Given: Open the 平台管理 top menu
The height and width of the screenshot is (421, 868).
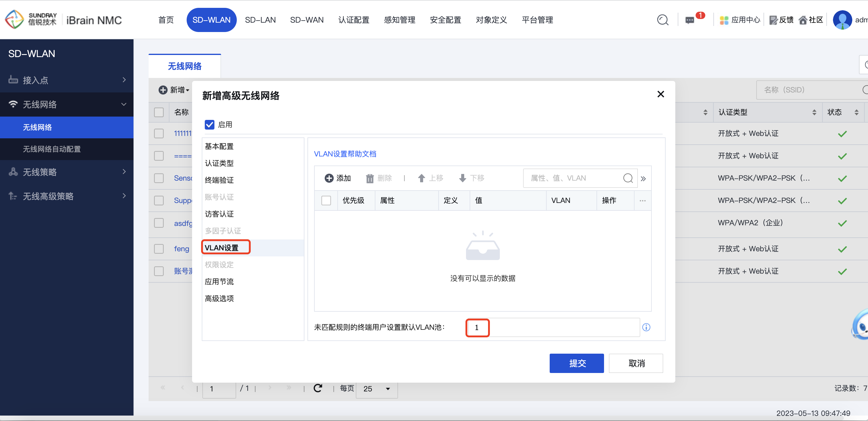Looking at the screenshot, I should 537,20.
